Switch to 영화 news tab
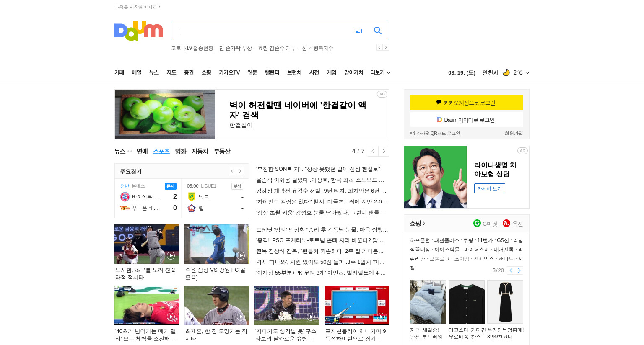This screenshot has width=644, height=345. click(x=181, y=151)
